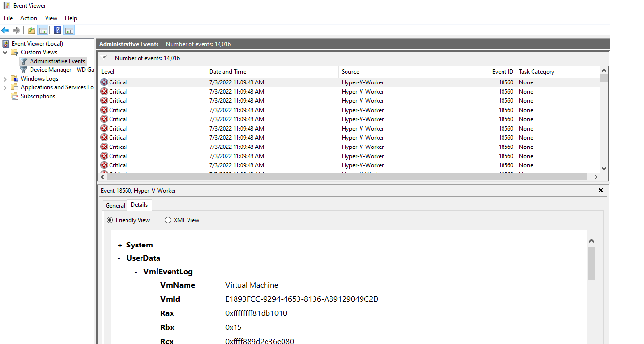Expand the System node in Friendly View
Screen dimensions: 644x344
[120, 245]
